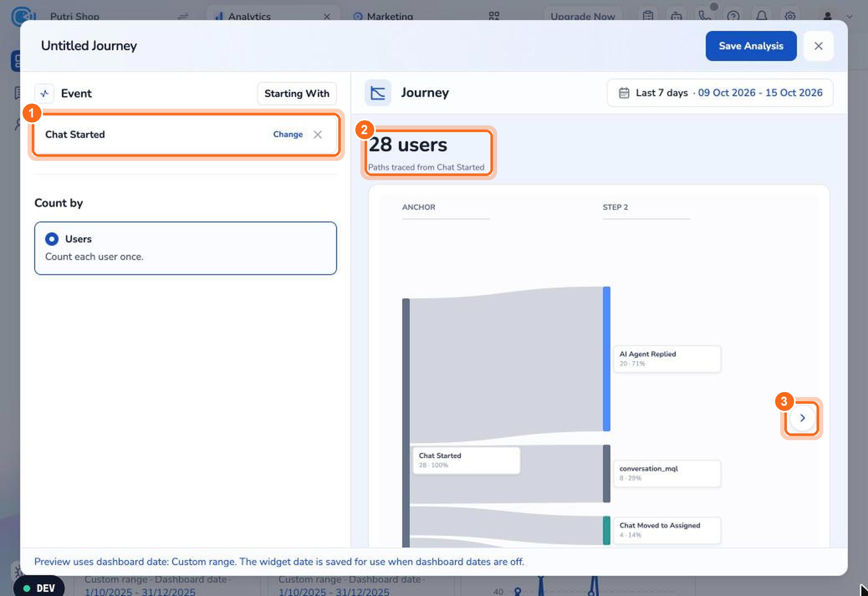
Task: Expand the profile dropdown arrow
Action: tap(850, 17)
